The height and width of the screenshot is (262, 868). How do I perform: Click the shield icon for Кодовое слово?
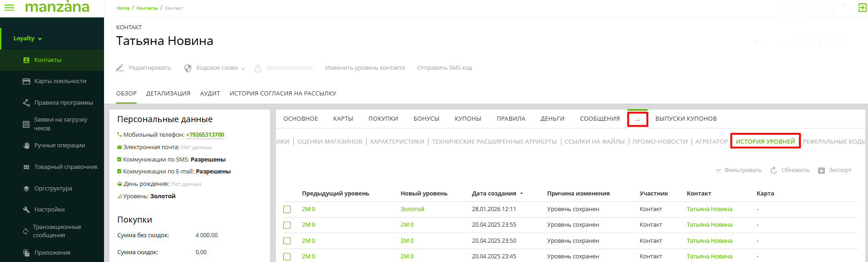point(188,68)
